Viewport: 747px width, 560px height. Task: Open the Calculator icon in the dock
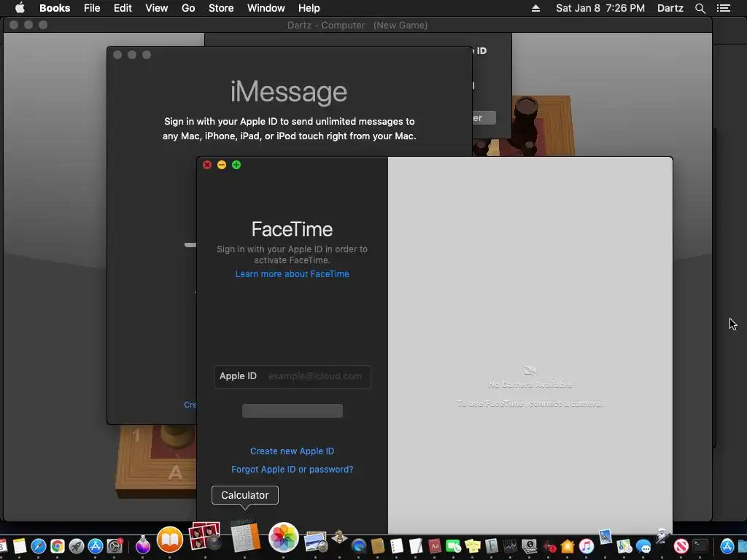245,537
